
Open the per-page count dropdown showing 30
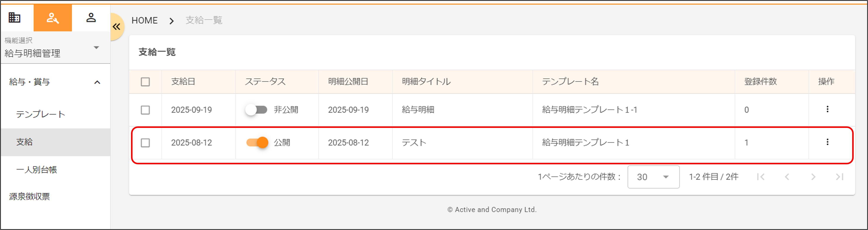click(653, 177)
